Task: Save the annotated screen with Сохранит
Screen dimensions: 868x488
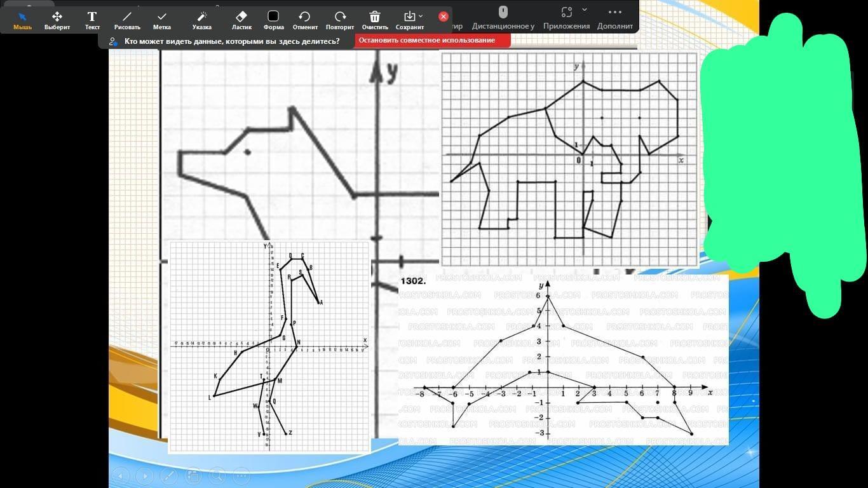Action: (x=409, y=20)
